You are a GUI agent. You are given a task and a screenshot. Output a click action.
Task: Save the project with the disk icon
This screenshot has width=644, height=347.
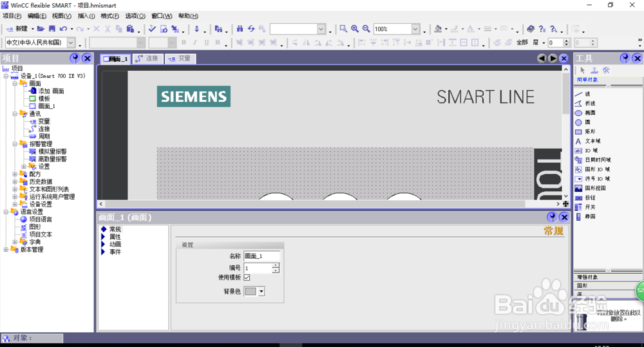click(x=52, y=29)
